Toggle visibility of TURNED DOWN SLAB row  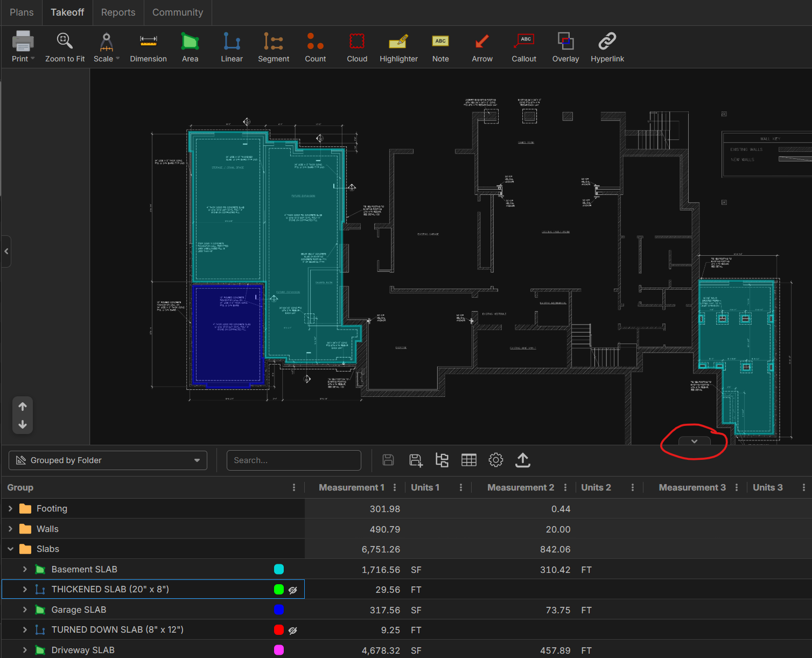tap(293, 631)
